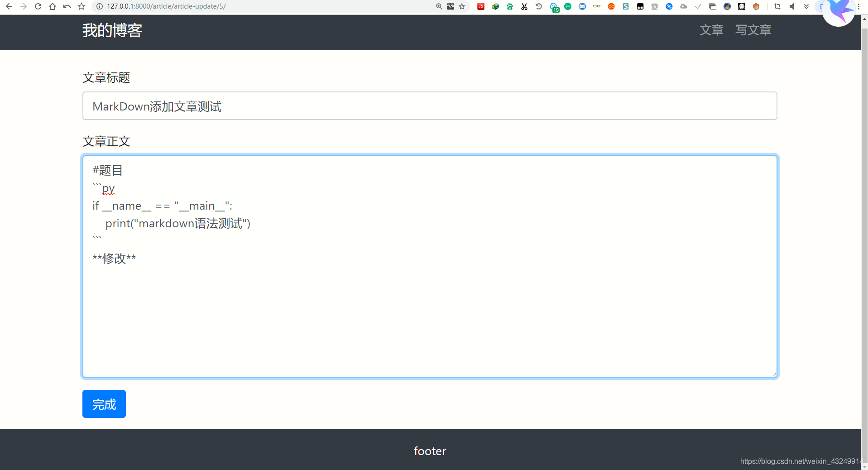Open the scissors extension icon

(x=524, y=6)
